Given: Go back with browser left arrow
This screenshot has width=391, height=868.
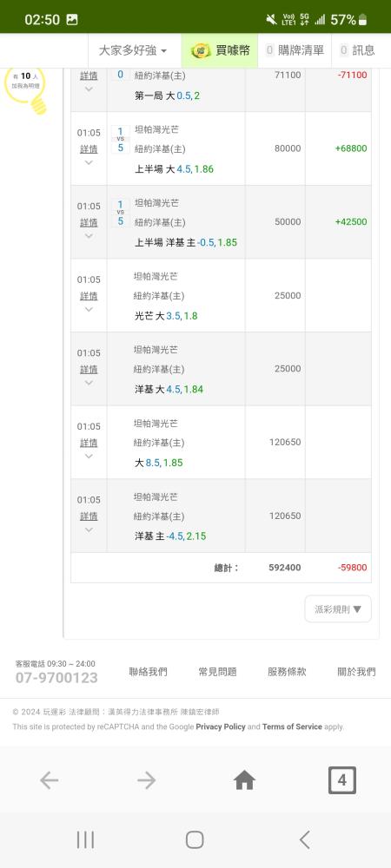Looking at the screenshot, I should 49,780.
